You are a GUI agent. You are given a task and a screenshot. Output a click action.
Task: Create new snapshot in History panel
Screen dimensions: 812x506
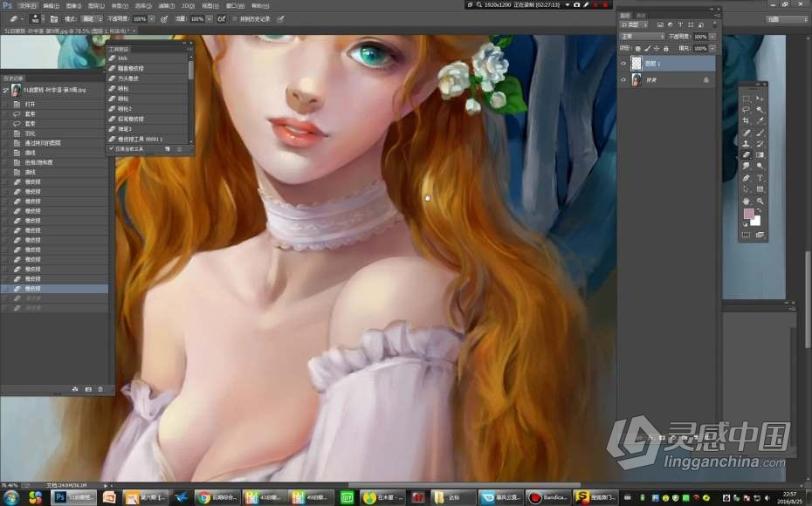click(88, 389)
